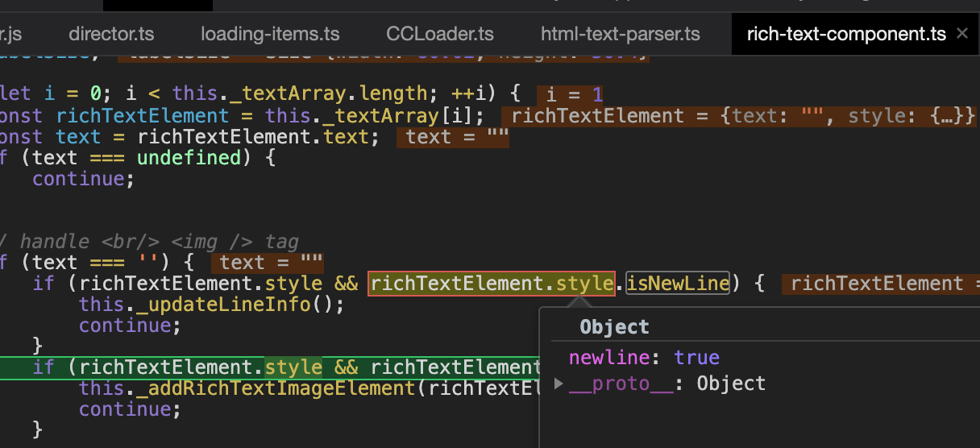The height and width of the screenshot is (448, 980).
Task: Close the rich-text-component.ts tab
Action: (961, 34)
